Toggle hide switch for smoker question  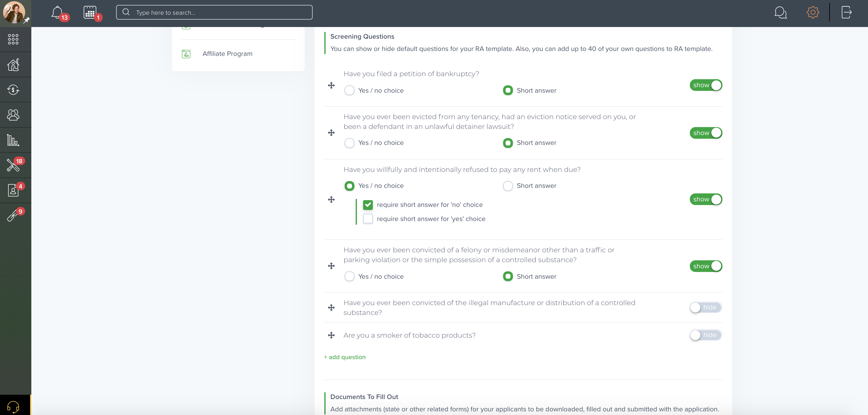coord(706,335)
